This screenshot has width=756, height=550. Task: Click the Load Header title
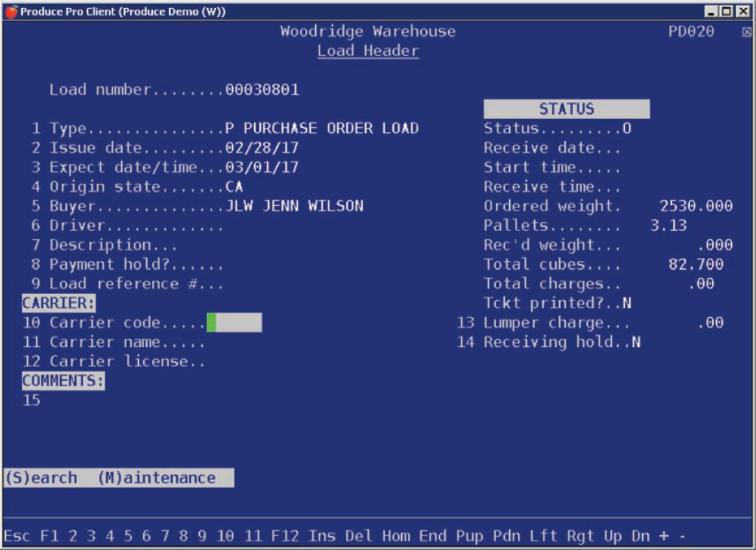[x=368, y=51]
